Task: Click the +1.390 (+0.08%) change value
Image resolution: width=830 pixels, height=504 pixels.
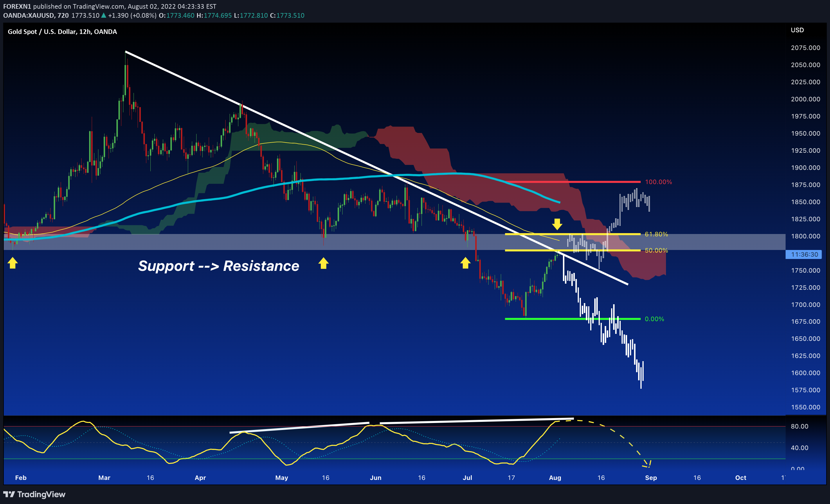Action: point(132,15)
